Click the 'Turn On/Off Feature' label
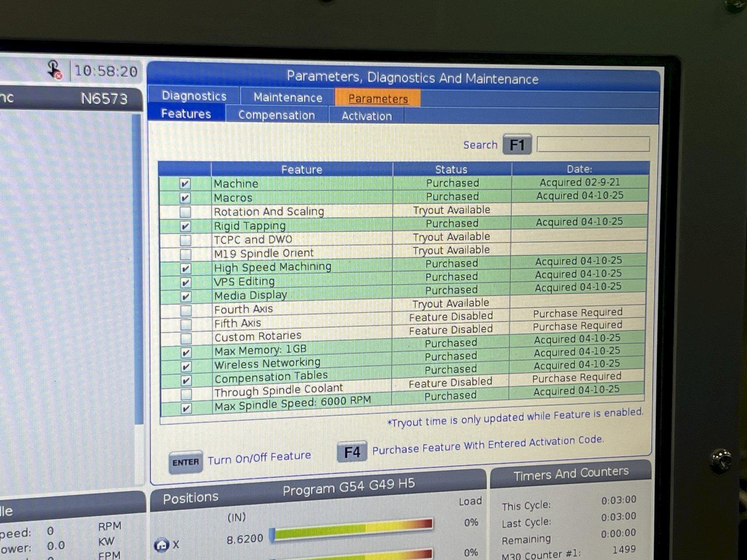The width and height of the screenshot is (747, 560). click(x=259, y=458)
